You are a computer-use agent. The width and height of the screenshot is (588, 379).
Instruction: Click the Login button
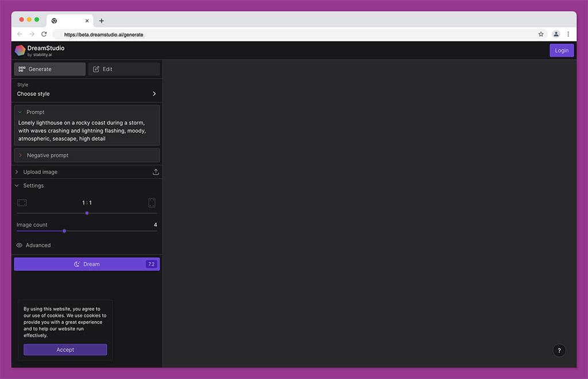(x=562, y=50)
